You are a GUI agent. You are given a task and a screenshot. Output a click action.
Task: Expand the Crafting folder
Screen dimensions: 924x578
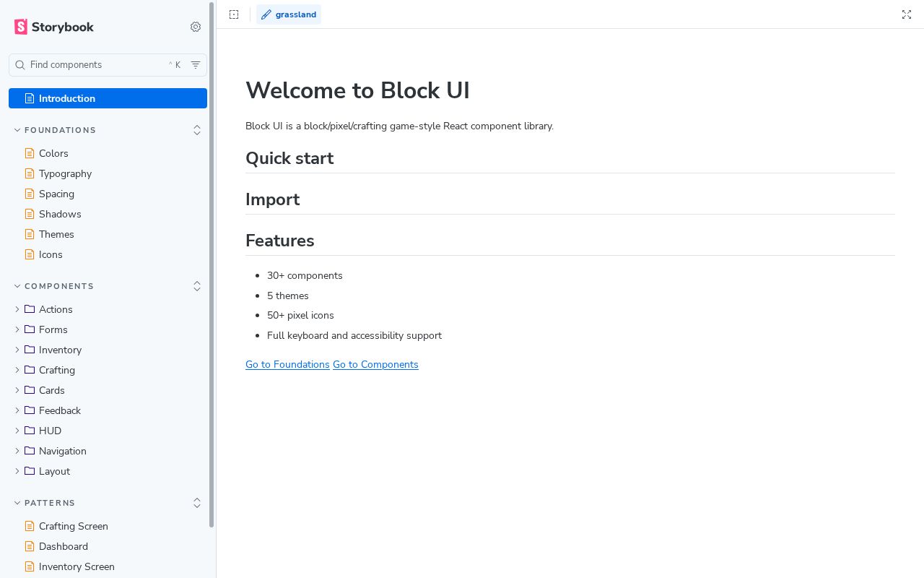point(108,370)
